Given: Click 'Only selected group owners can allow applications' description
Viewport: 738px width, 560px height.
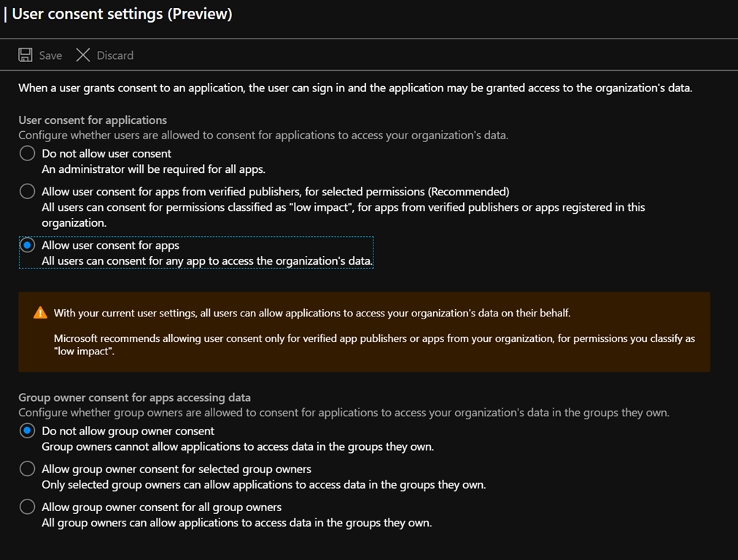Looking at the screenshot, I should (263, 484).
